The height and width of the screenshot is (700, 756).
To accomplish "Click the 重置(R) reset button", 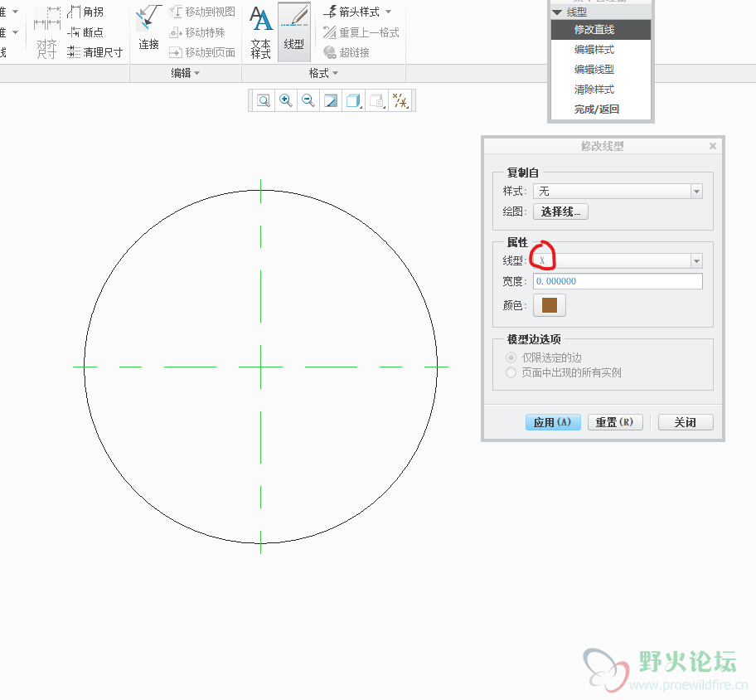I will [615, 422].
